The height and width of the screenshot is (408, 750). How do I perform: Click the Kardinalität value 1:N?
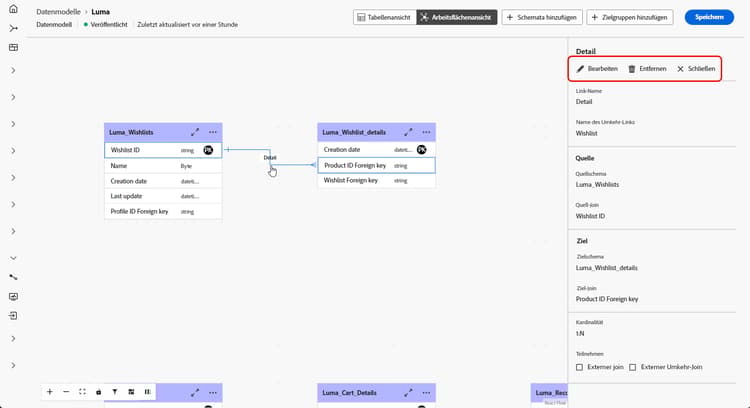click(x=580, y=334)
